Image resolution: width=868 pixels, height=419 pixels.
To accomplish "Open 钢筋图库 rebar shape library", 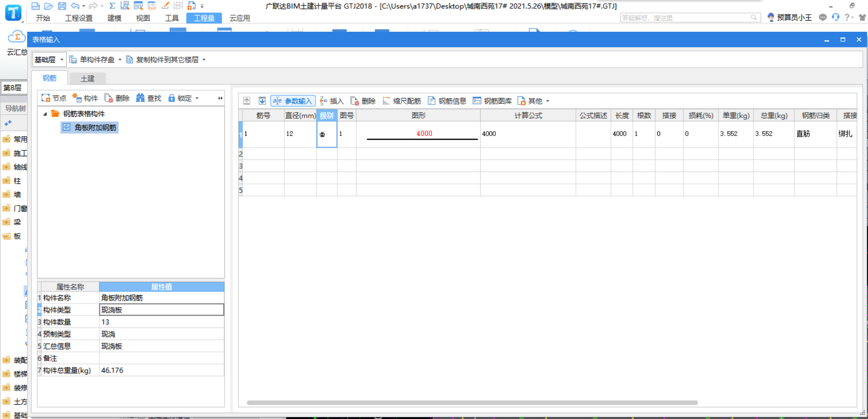I will [x=492, y=101].
